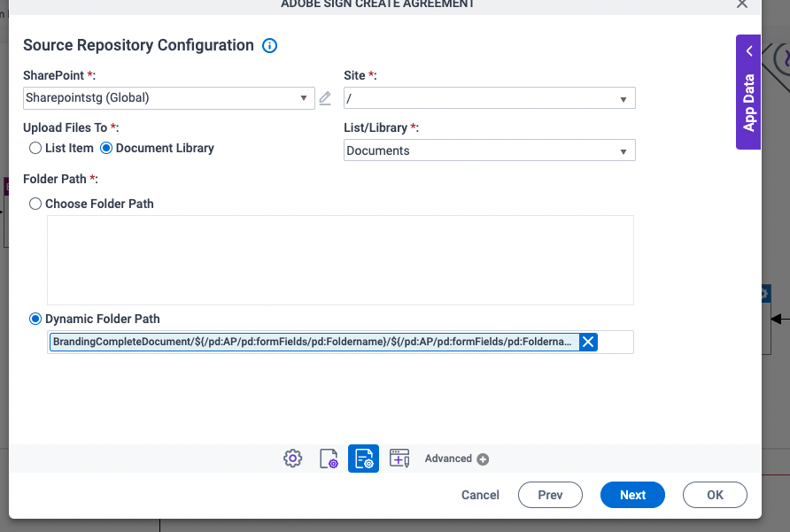Select the Dynamic Folder Path radio button
The width and height of the screenshot is (790, 532).
click(35, 319)
